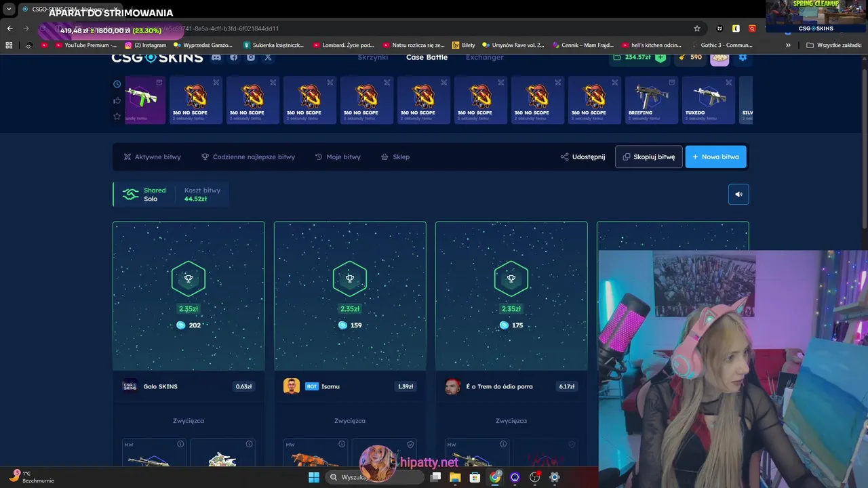Screen dimensions: 868x488
Task: Click the Windows taskbar search box
Action: point(374,477)
